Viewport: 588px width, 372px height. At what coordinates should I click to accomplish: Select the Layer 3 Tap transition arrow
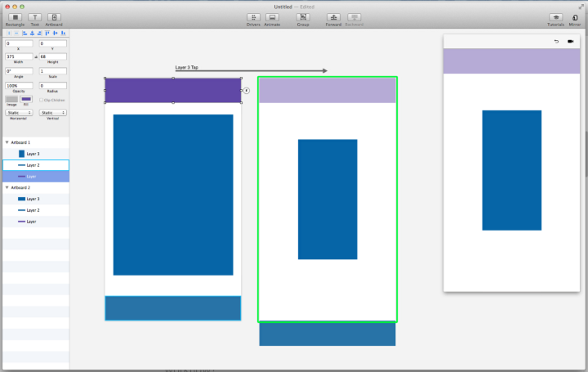point(252,70)
